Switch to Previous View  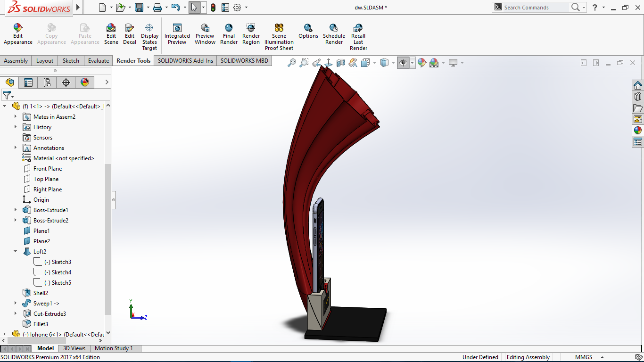316,63
